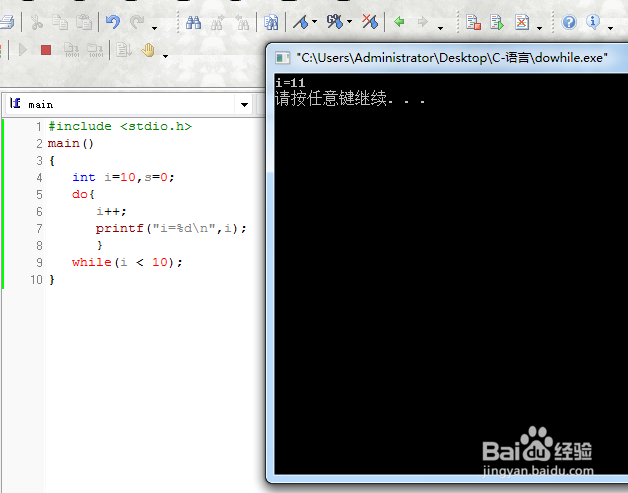Viewport: 628px width, 493px height.
Task: Open dropdown arrow next to Redo
Action: (155, 28)
